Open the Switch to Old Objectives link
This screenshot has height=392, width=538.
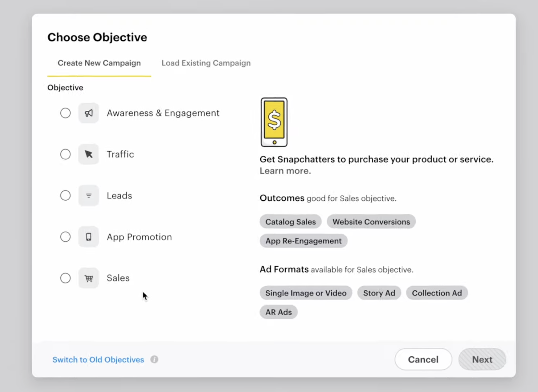98,360
